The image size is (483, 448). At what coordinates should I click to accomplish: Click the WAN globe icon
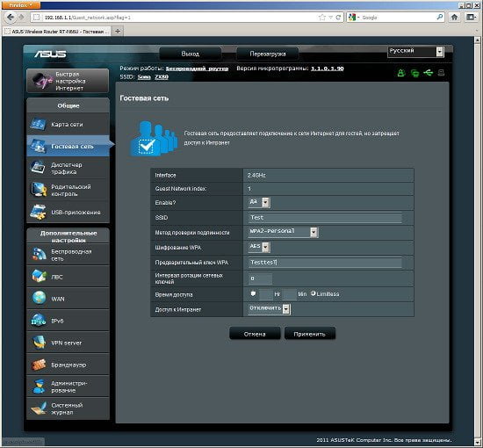click(x=40, y=299)
